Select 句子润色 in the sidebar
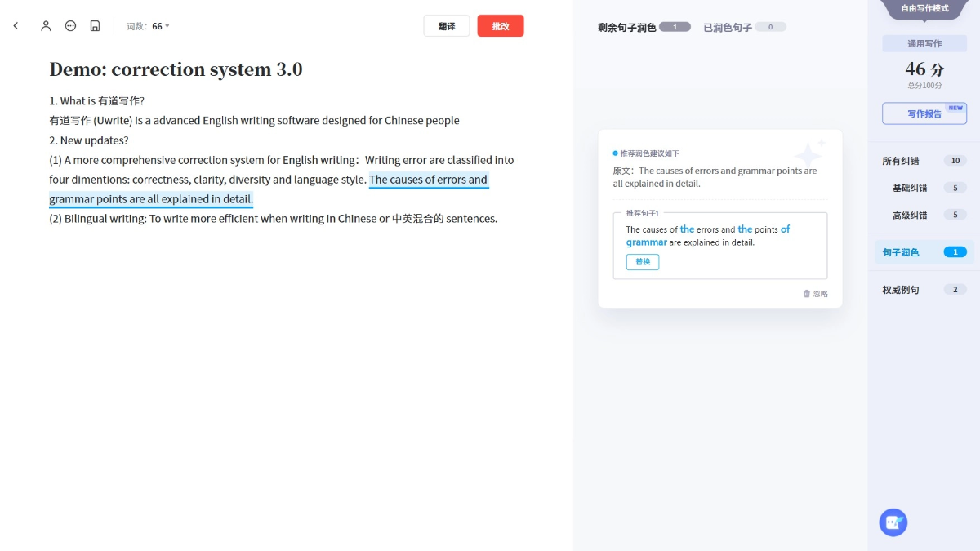This screenshot has height=551, width=980. click(901, 252)
